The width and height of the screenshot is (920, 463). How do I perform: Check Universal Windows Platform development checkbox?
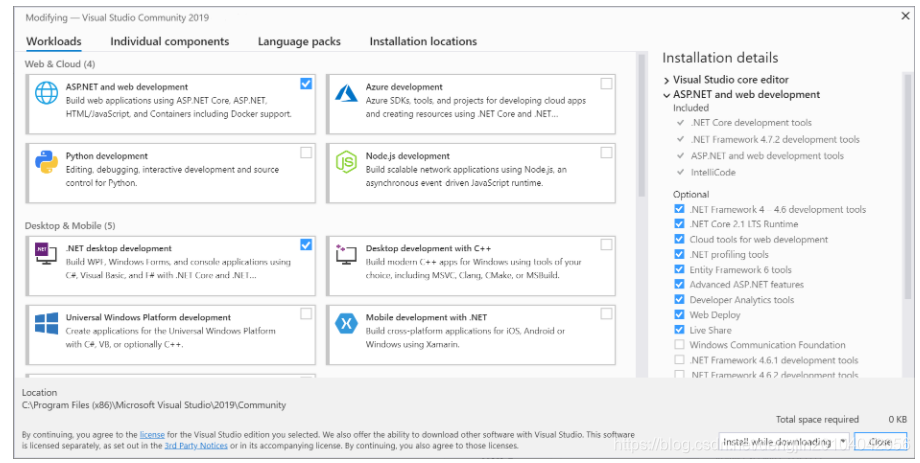(x=306, y=314)
